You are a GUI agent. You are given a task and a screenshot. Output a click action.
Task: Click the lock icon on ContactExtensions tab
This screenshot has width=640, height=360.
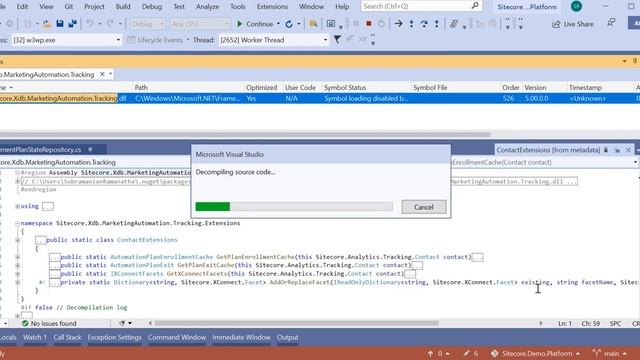[606, 150]
